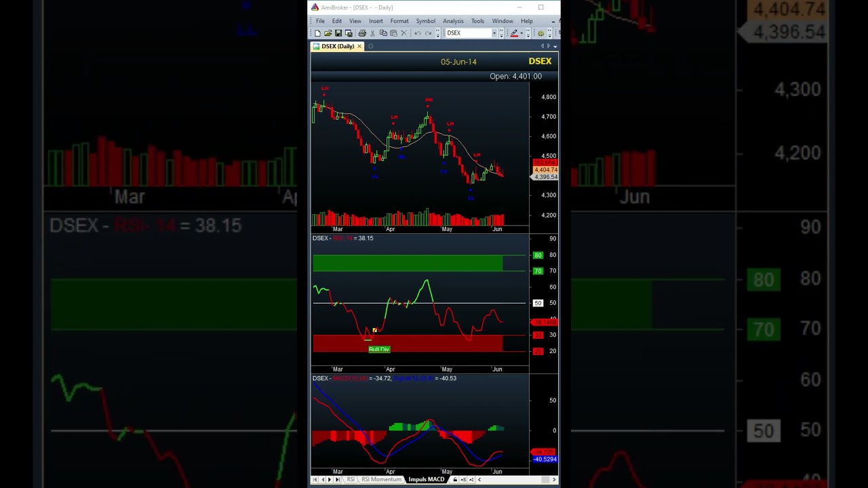This screenshot has height=488, width=868.
Task: Click the Cut scissors icon
Action: [372, 33]
